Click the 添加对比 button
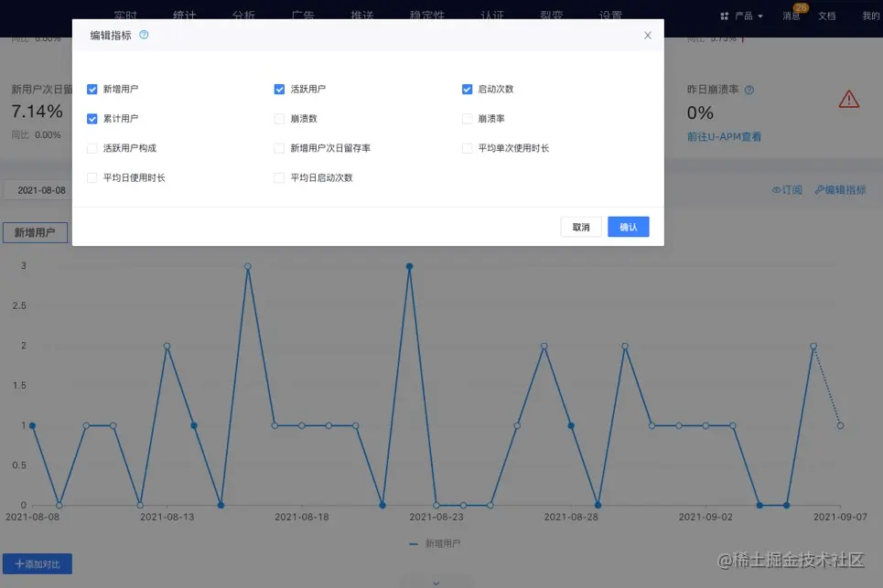The width and height of the screenshot is (883, 588). [x=38, y=564]
